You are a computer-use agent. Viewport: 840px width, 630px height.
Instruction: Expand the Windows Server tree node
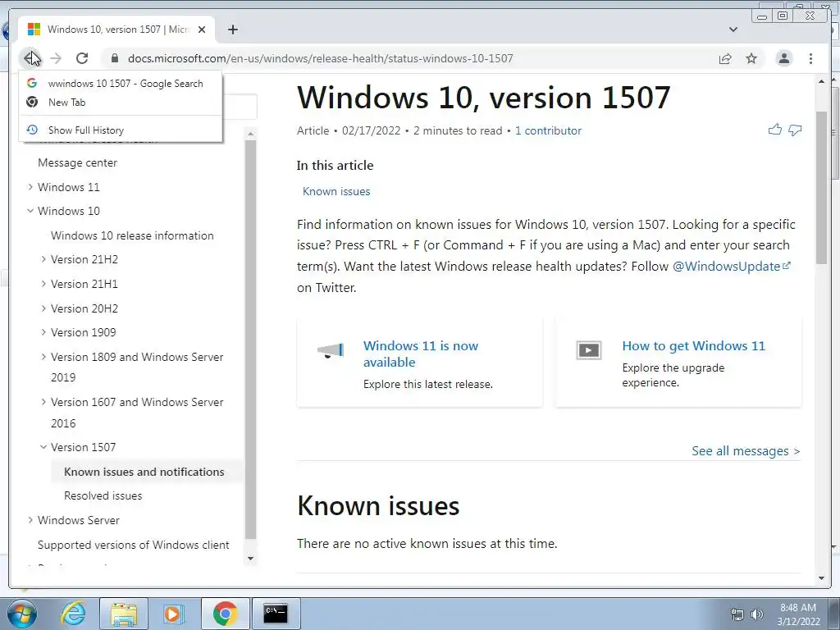(30, 520)
